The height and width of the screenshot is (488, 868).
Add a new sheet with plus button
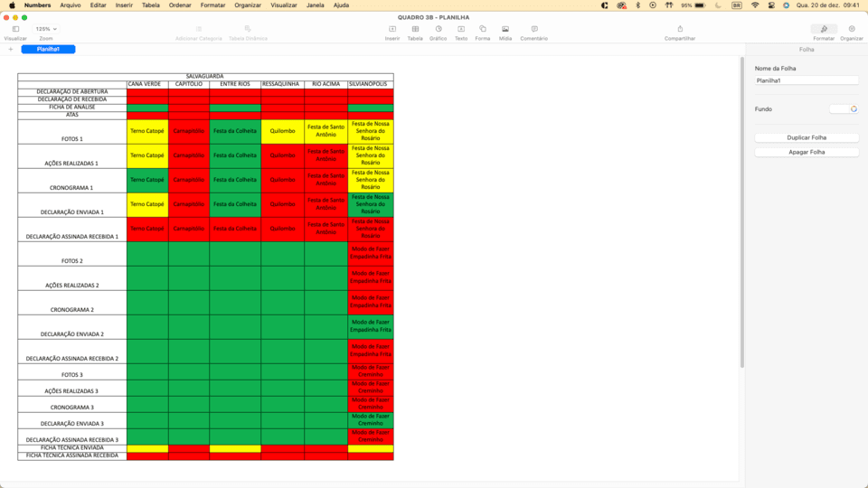click(x=11, y=49)
